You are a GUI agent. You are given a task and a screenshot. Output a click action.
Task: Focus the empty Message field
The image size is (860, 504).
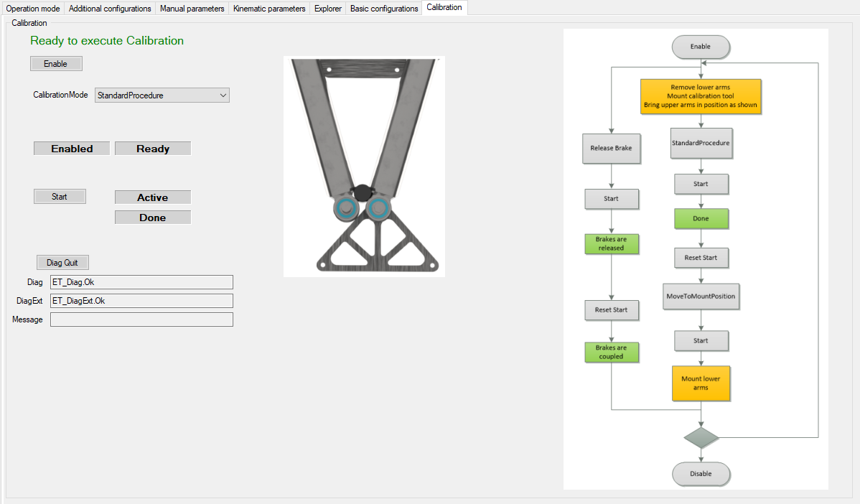pos(141,319)
